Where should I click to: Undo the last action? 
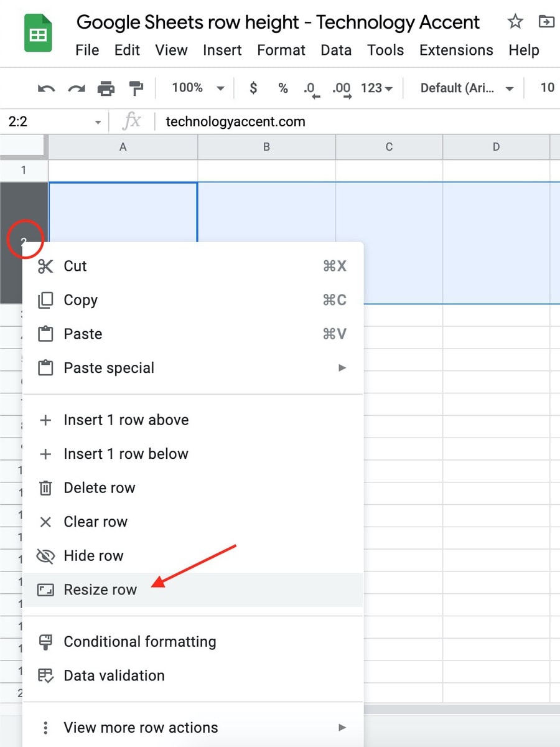46,88
